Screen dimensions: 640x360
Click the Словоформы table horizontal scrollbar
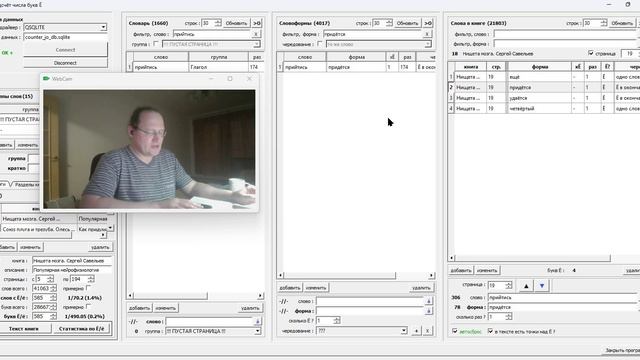click(340, 276)
